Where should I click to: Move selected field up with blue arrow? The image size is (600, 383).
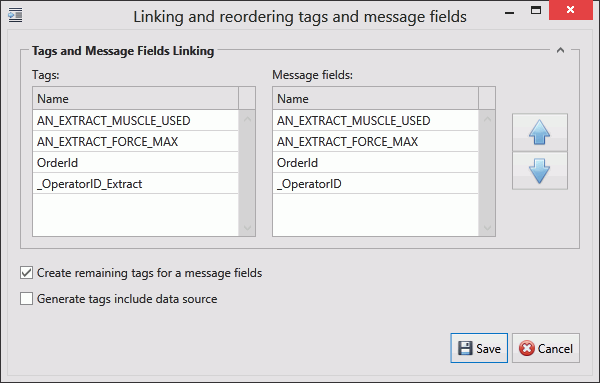(540, 132)
